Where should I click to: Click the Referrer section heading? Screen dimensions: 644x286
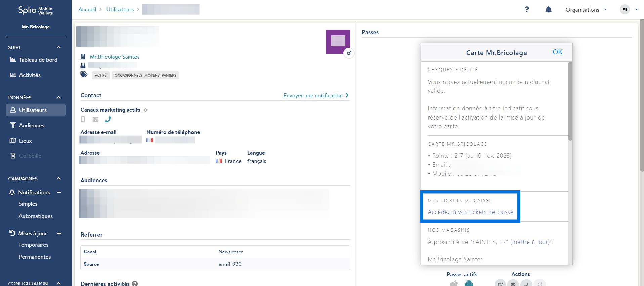[91, 235]
